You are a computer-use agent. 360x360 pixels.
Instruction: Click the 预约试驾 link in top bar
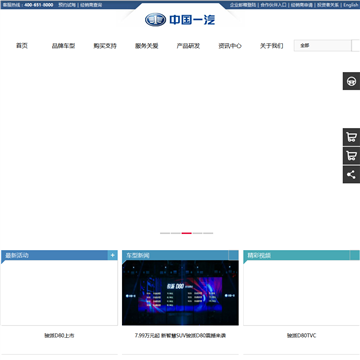[67, 5]
